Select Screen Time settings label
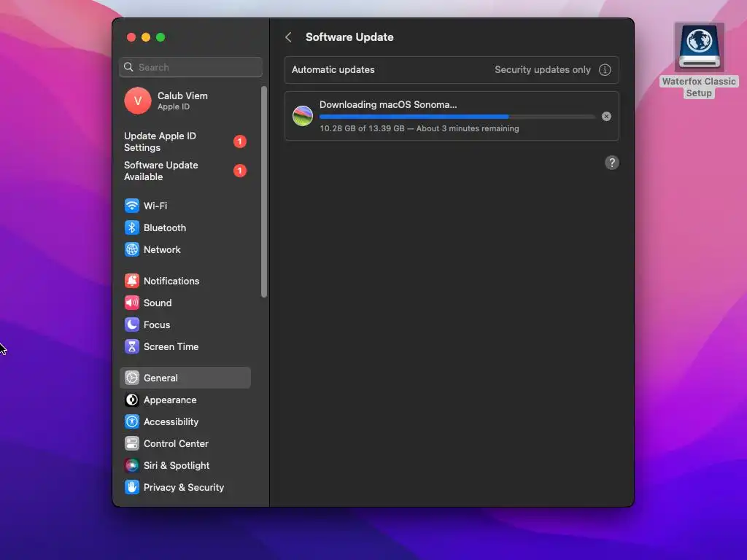This screenshot has height=560, width=747. 171,346
